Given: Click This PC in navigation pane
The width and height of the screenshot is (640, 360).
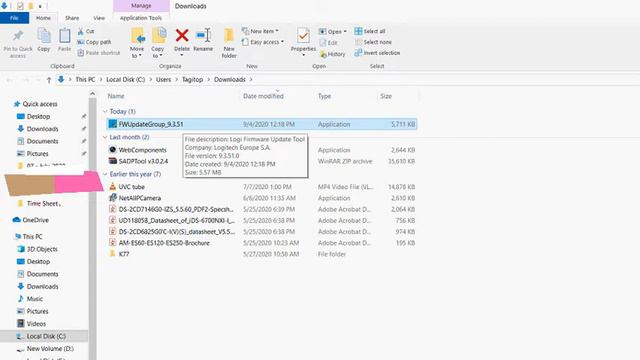Looking at the screenshot, I should (x=32, y=237).
